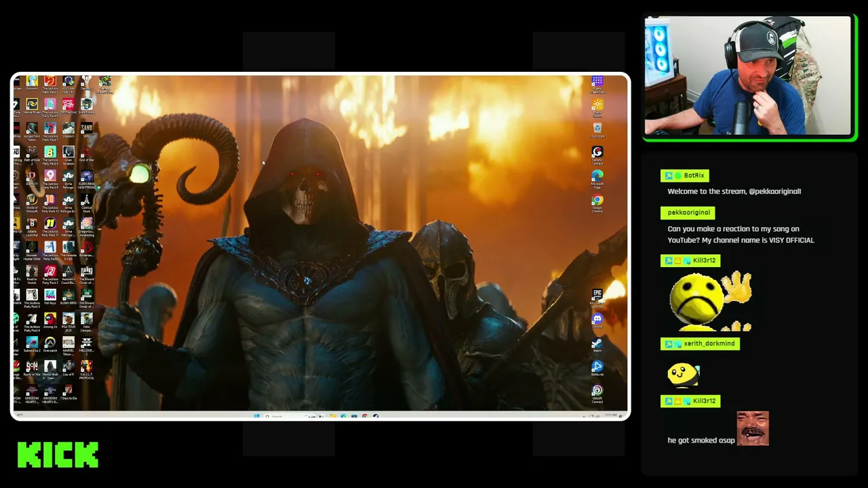Select the SAND game icon
The width and height of the screenshot is (868, 488).
pos(87,130)
